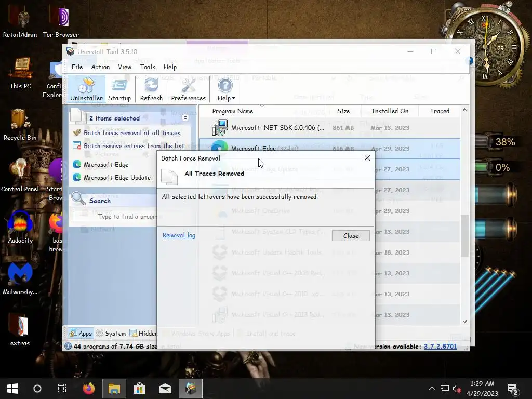Open the Action menu
The height and width of the screenshot is (399, 532).
tap(100, 67)
